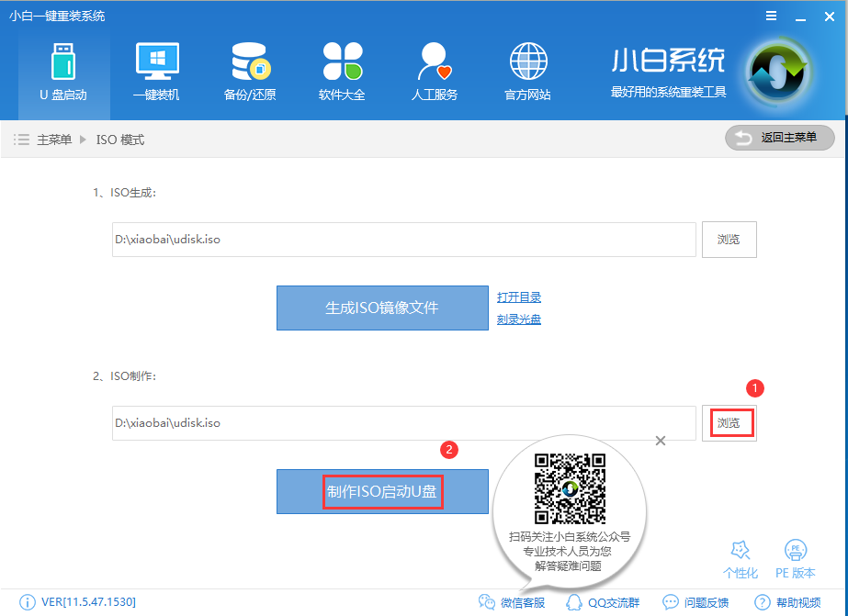Viewport: 848px width, 616px height.
Task: Click 浏览 button for ISO制作
Action: 729,423
